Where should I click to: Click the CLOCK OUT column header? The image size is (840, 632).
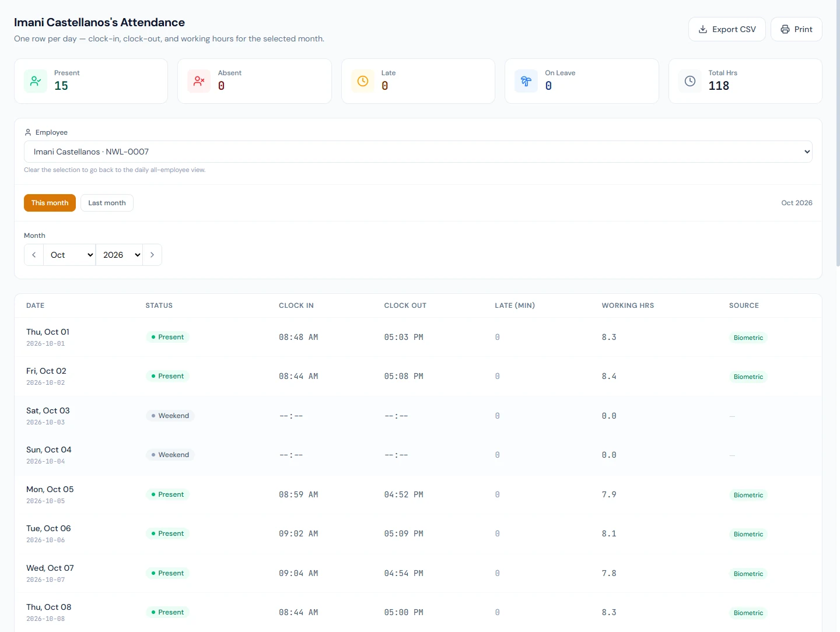(405, 306)
